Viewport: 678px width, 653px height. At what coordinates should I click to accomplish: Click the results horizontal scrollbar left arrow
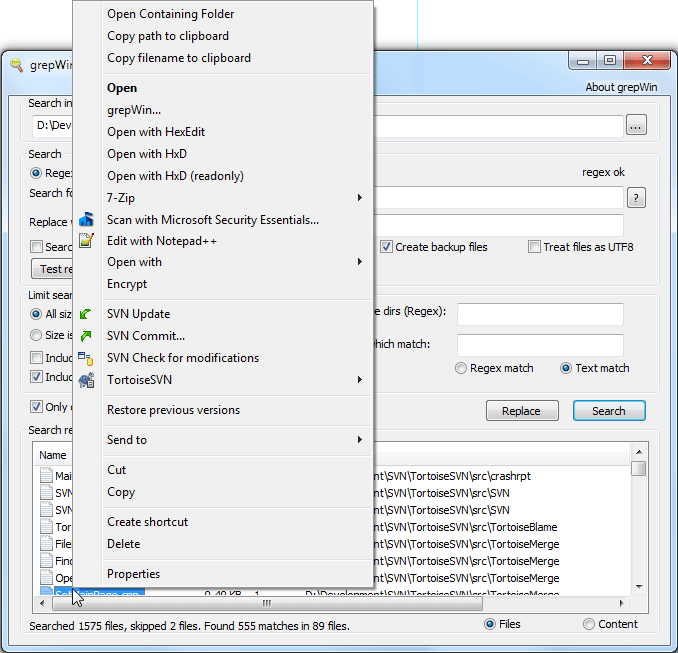pyautogui.click(x=42, y=603)
